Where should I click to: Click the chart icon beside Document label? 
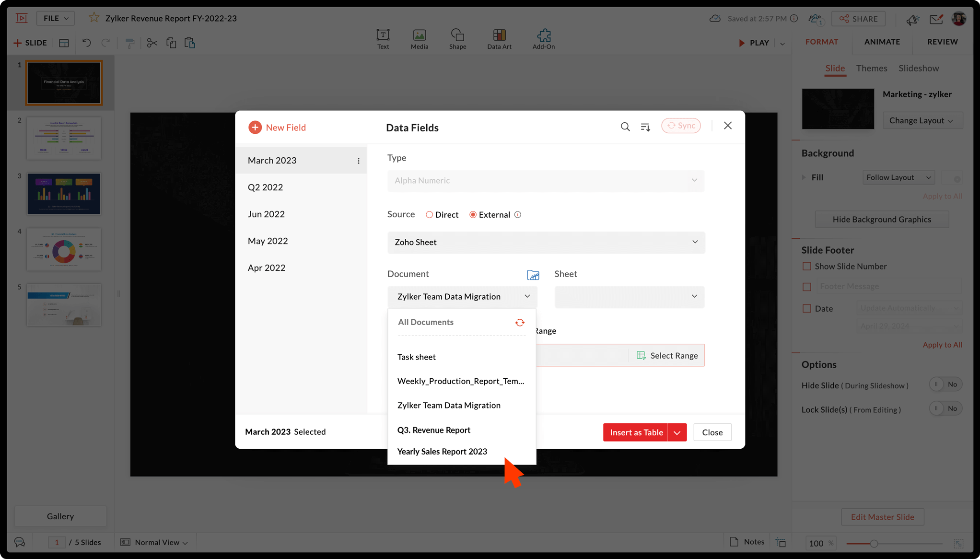pyautogui.click(x=533, y=275)
